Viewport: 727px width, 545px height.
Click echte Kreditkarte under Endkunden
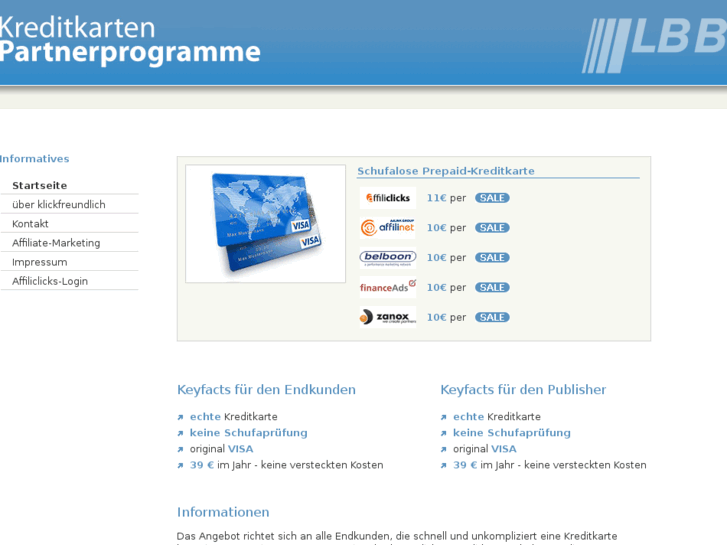pos(233,417)
